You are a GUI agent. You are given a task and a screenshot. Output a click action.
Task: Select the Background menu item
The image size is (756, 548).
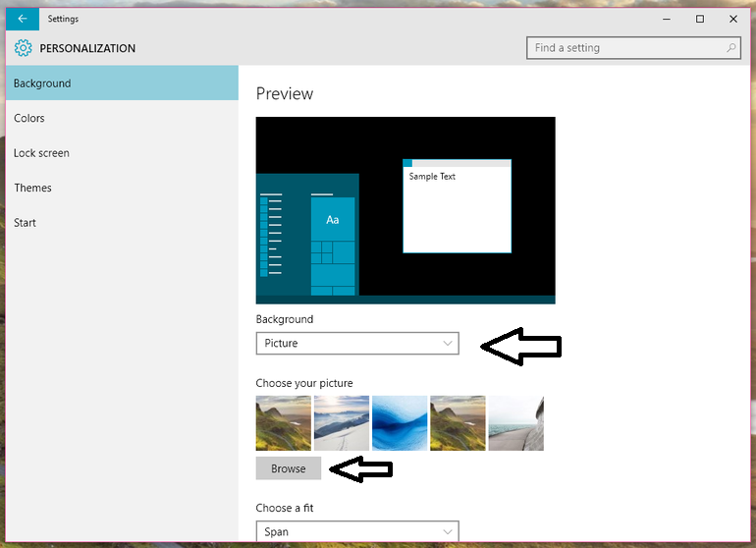pyautogui.click(x=122, y=82)
